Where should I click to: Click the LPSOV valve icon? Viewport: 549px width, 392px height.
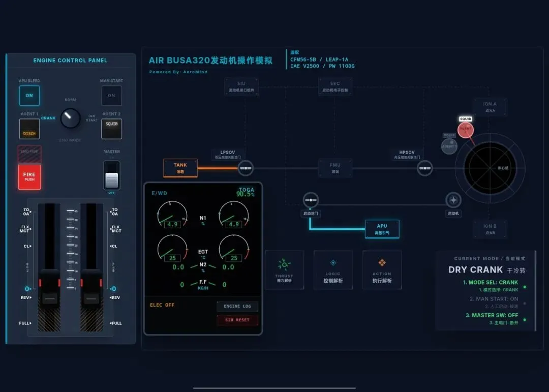tap(246, 168)
